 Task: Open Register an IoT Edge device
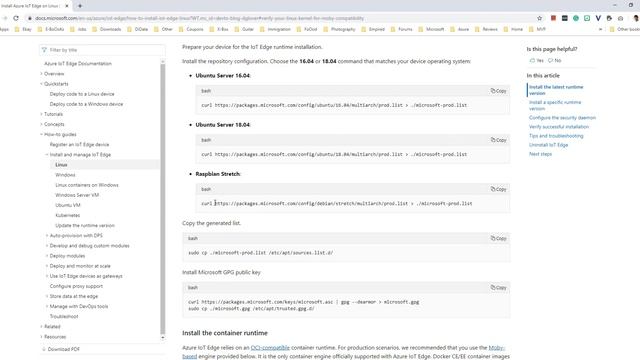pos(79,144)
